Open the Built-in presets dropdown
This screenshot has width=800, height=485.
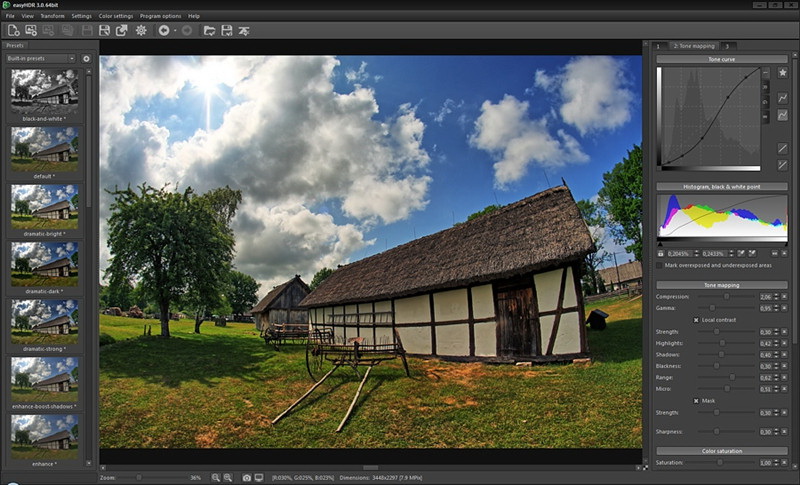(x=40, y=59)
